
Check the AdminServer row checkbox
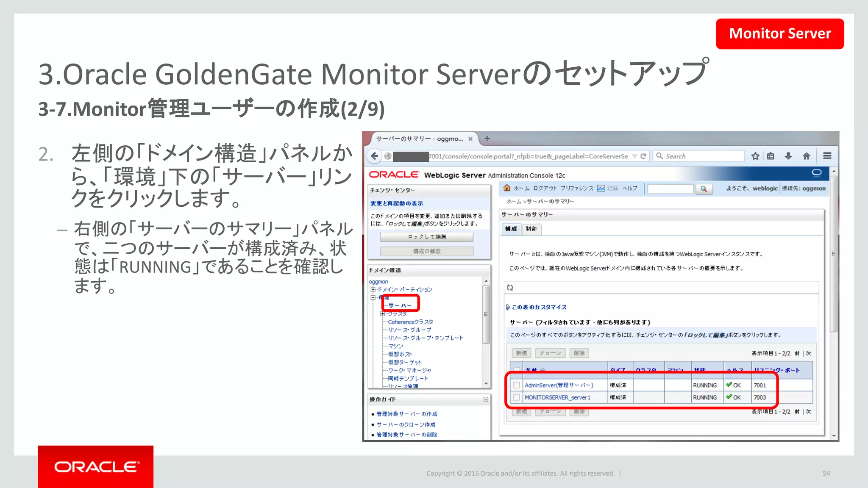pyautogui.click(x=516, y=385)
